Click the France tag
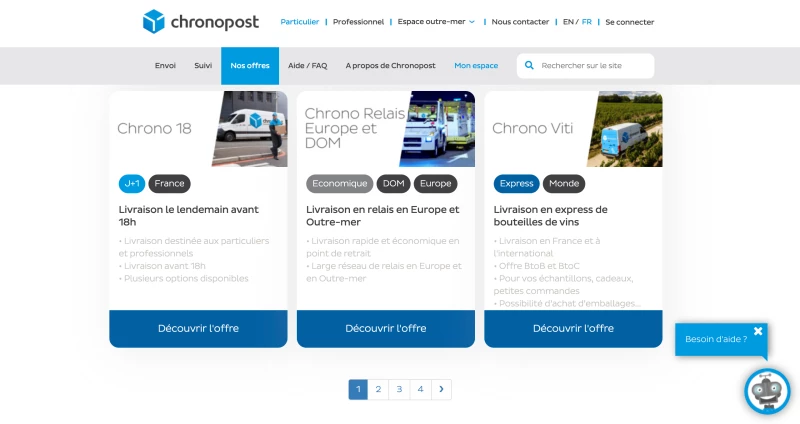 click(169, 184)
